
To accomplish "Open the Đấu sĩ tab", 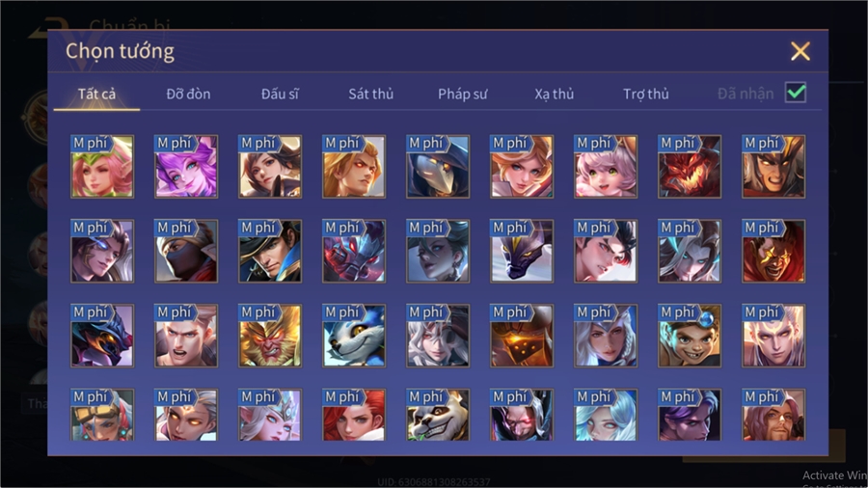I will [280, 95].
